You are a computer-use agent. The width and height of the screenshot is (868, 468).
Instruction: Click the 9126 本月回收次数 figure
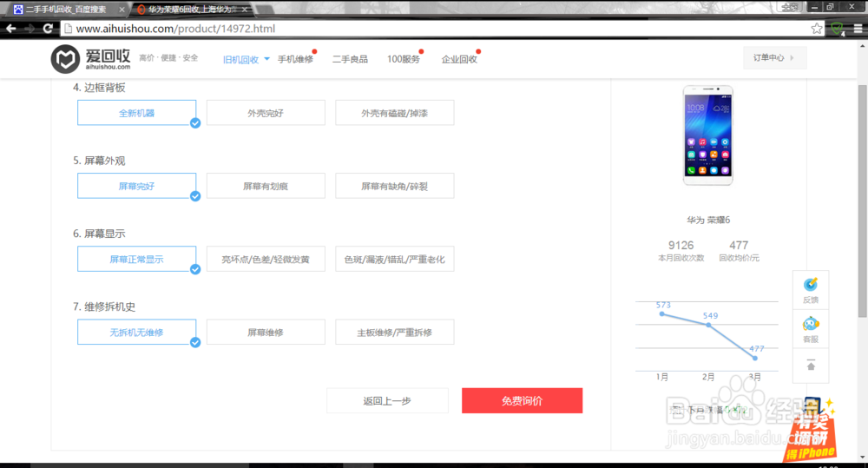click(681, 246)
